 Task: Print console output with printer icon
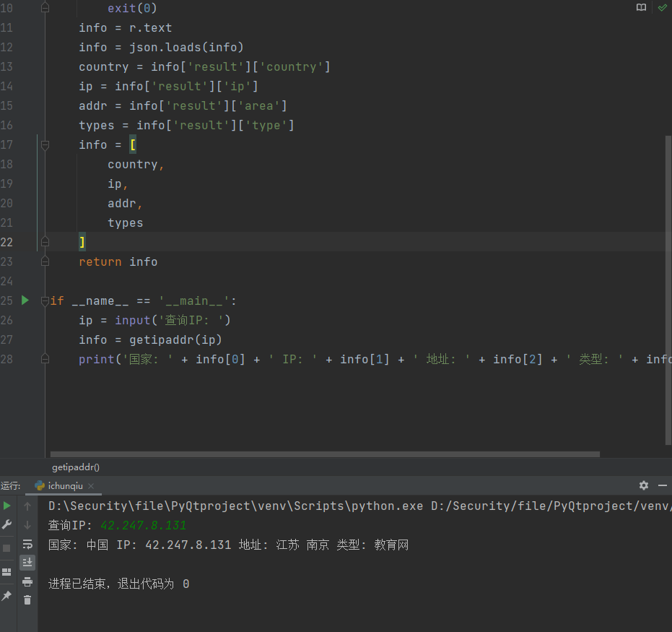(x=27, y=581)
